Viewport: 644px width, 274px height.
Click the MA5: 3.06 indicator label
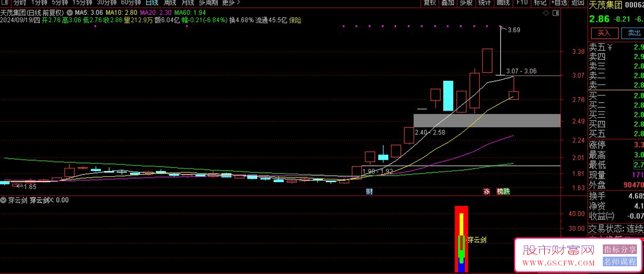pos(89,13)
